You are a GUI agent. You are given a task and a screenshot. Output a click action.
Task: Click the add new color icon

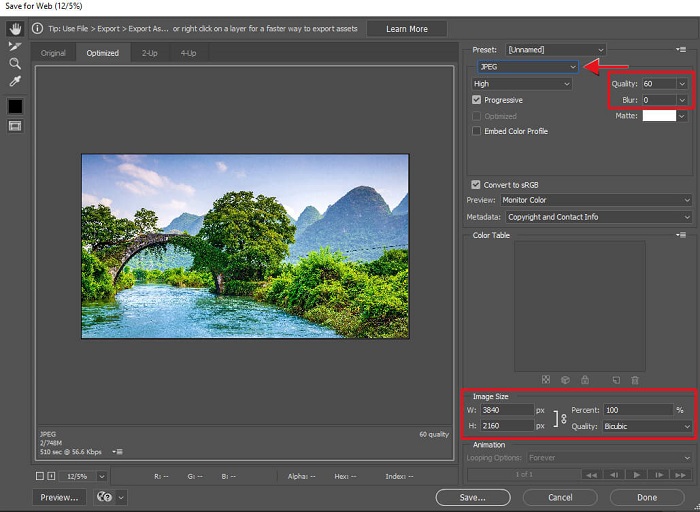tap(616, 380)
